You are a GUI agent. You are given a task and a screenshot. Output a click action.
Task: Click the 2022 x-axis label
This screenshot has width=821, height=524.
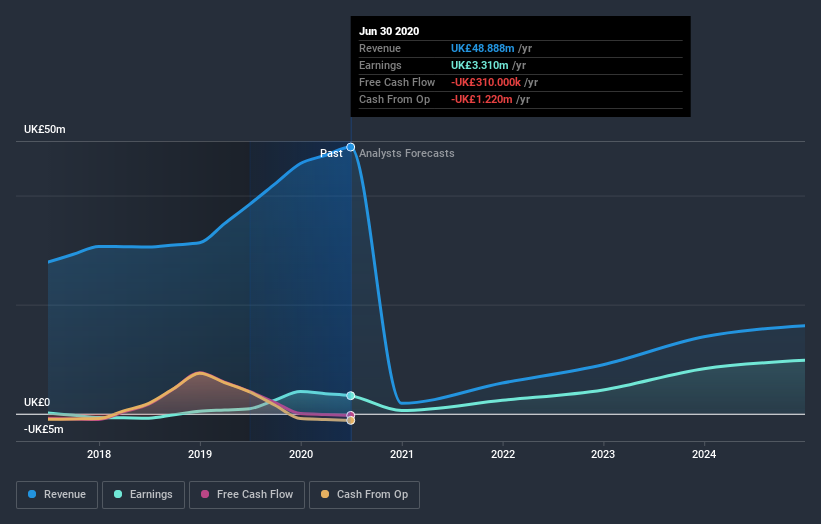[503, 454]
